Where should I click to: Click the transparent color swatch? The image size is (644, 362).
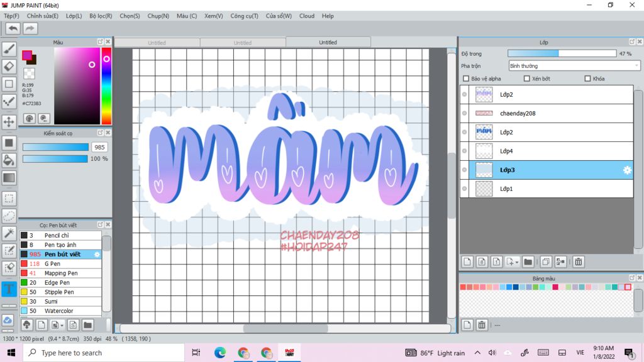pos(29,74)
